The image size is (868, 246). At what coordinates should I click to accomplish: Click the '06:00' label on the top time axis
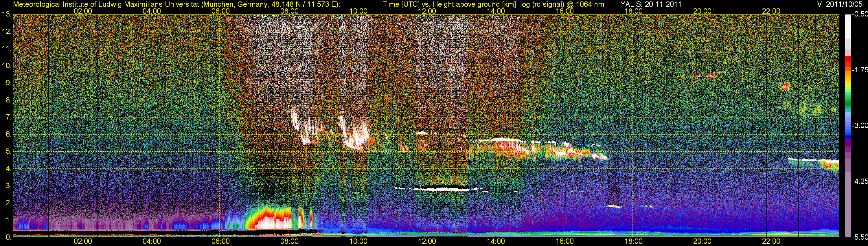(x=221, y=11)
